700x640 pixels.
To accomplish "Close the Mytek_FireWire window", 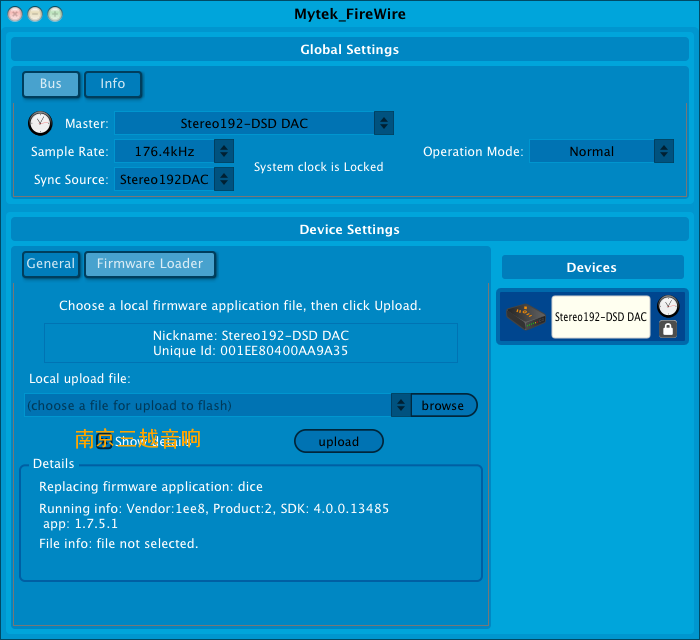I will [15, 14].
